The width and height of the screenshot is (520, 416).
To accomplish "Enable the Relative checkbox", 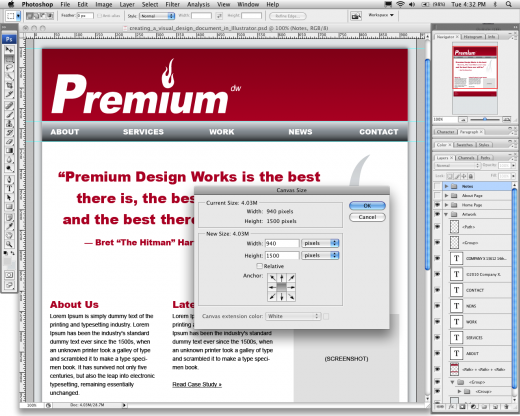I will click(x=259, y=266).
